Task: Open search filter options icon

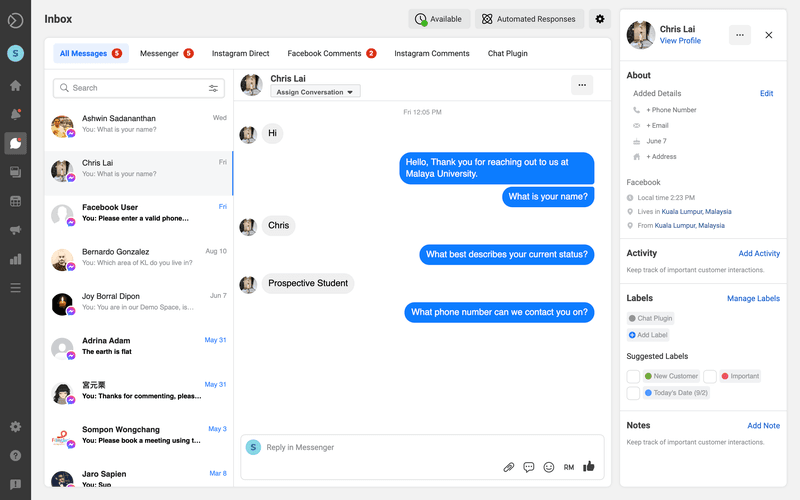Action: [x=213, y=88]
